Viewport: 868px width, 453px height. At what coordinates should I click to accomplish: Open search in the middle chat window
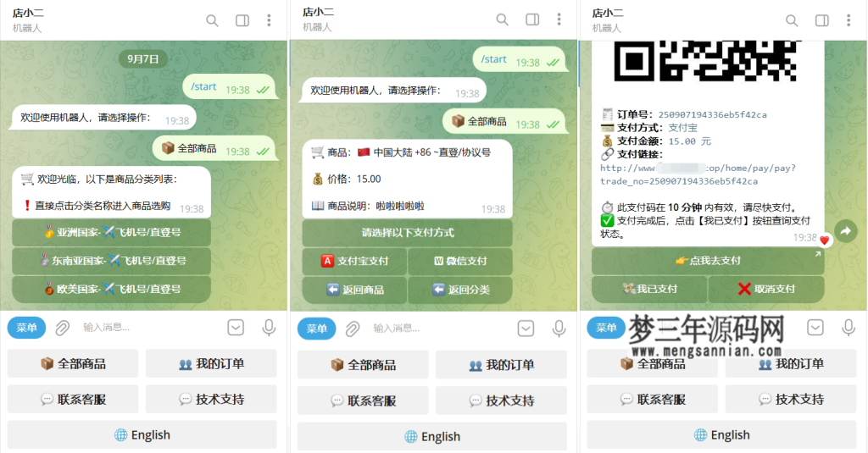coord(502,19)
